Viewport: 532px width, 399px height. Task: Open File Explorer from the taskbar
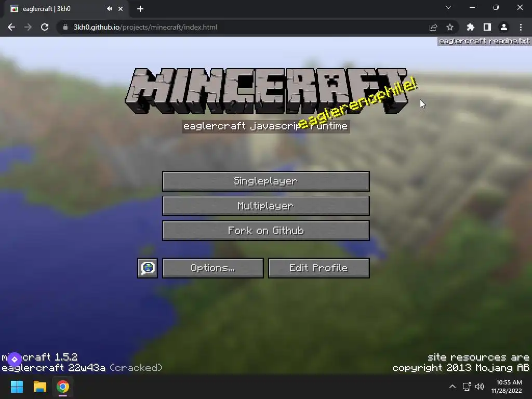pos(39,387)
